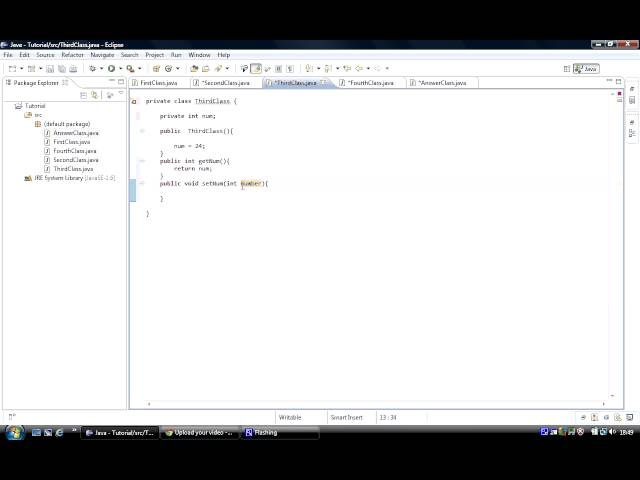Close the ThirdClass.java editor tab
Screen dimensions: 640x480
(x=324, y=82)
